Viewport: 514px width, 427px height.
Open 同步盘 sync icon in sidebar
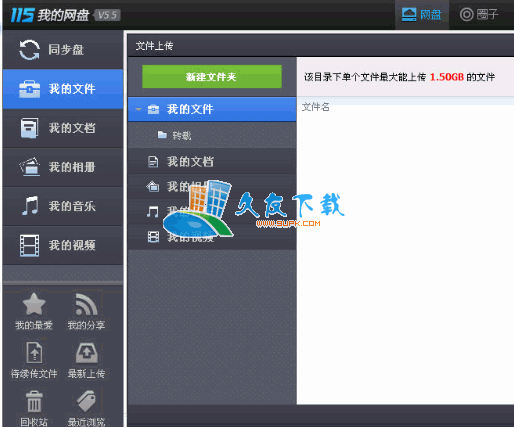[x=29, y=50]
